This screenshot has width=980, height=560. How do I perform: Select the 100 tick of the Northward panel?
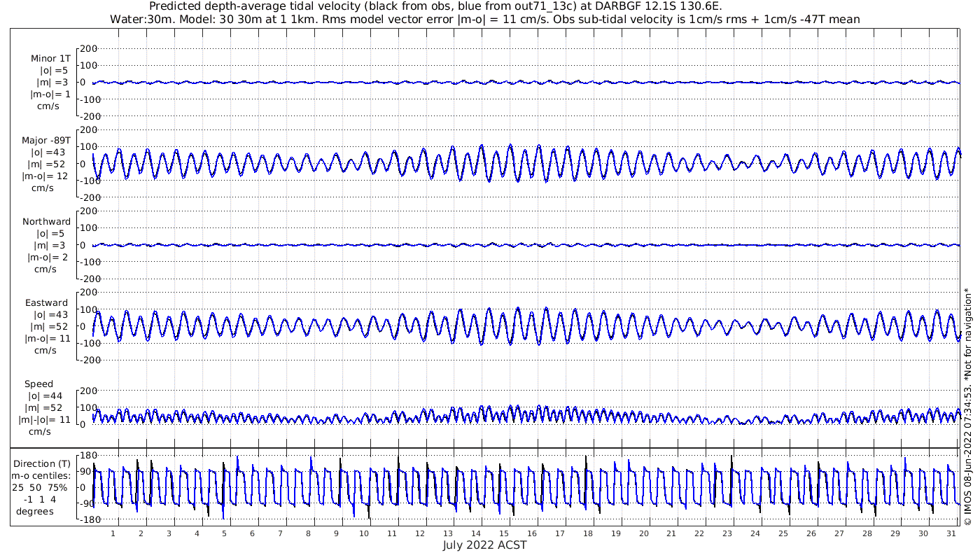coord(88,228)
